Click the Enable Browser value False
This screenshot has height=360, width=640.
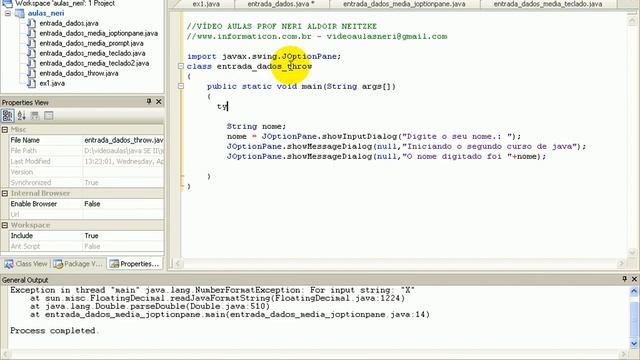pyautogui.click(x=123, y=204)
